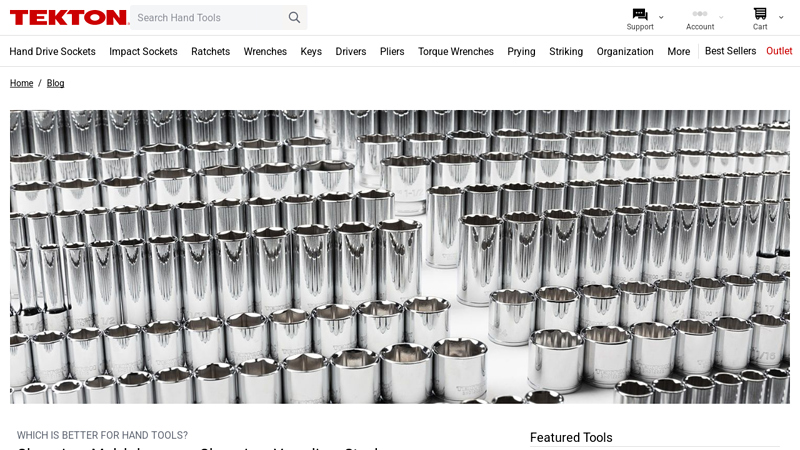Open the Impact Sockets menu

tap(143, 52)
